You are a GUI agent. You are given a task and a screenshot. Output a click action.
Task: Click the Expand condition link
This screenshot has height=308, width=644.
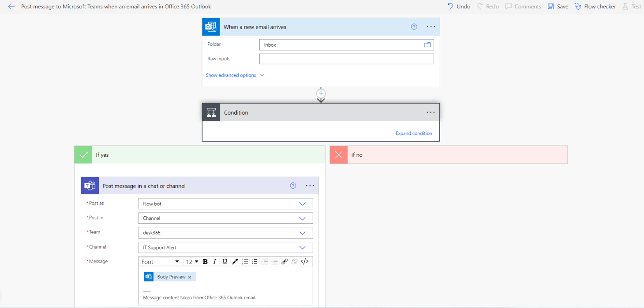click(414, 133)
